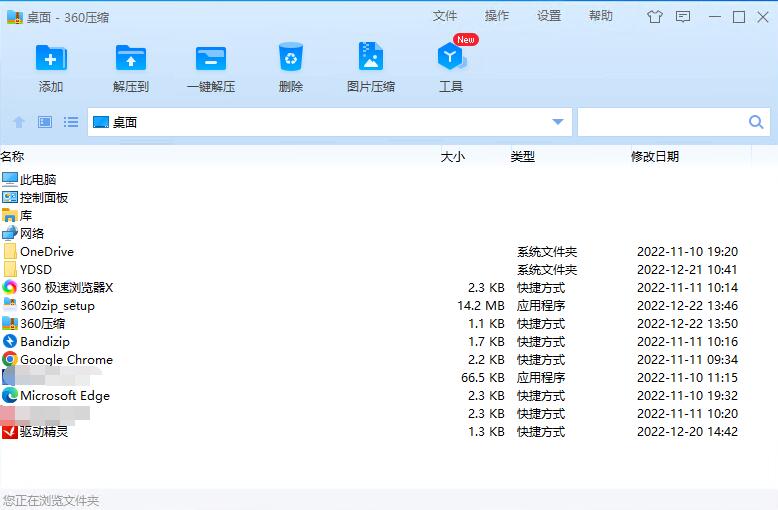Click inside the search input field
778x510 pixels.
coord(660,122)
